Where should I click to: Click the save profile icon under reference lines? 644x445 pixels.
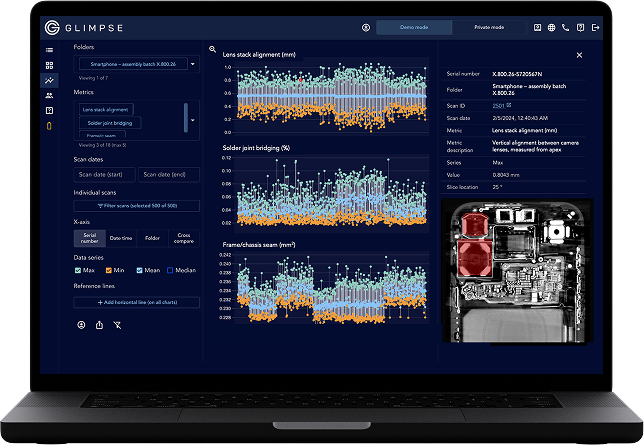81,325
